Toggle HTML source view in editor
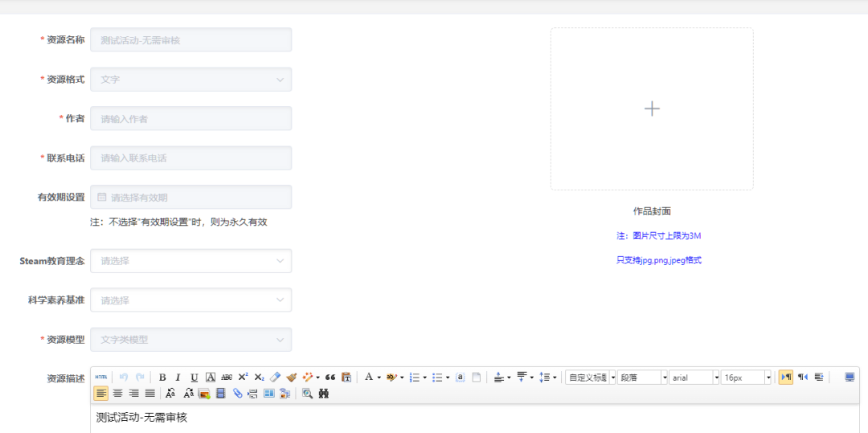Viewport: 868px width, 433px height. [100, 377]
